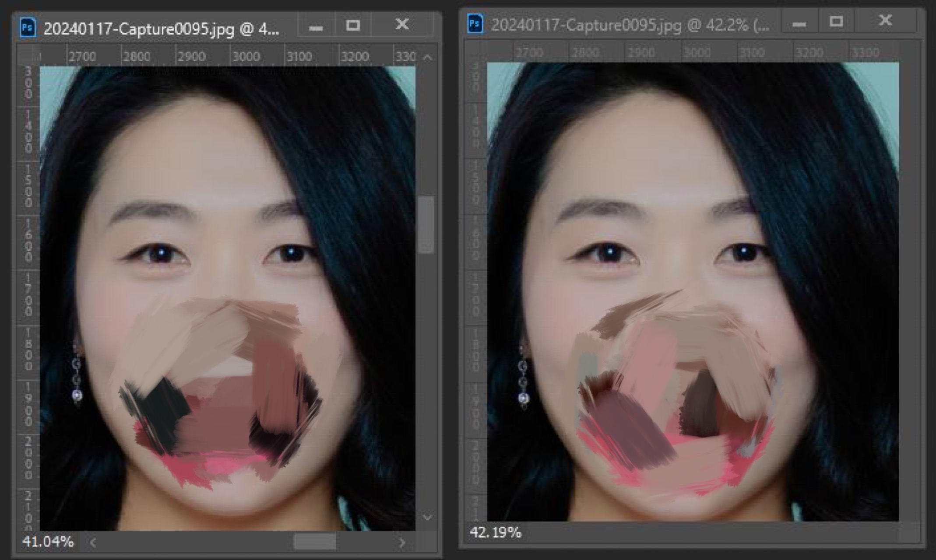This screenshot has width=936, height=560.
Task: Click the left window's horizontal scrollbar thumb
Action: coord(314,542)
